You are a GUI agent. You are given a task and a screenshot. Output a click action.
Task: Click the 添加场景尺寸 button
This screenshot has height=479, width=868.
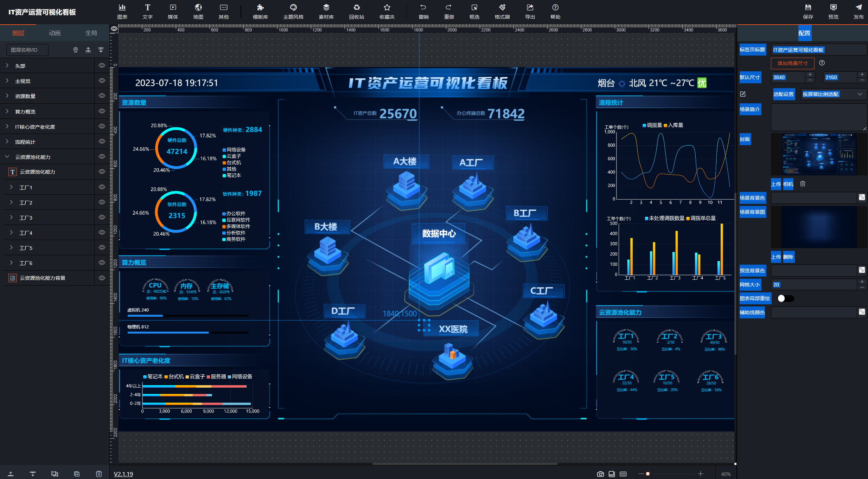[792, 63]
